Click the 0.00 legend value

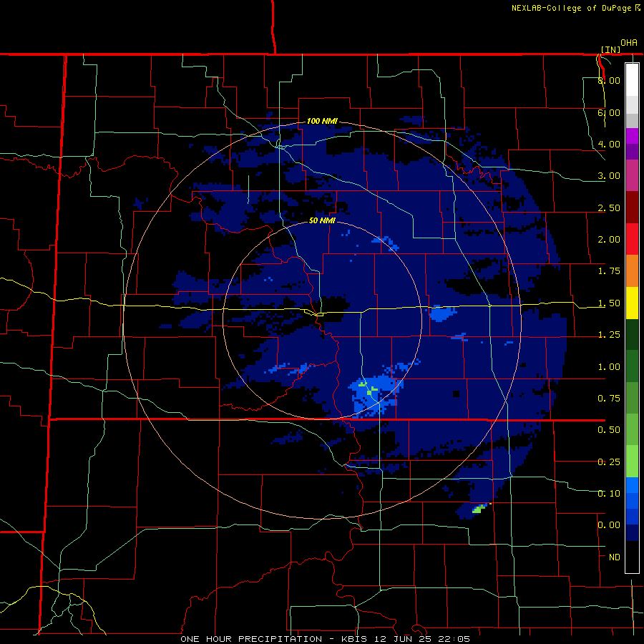tap(609, 525)
